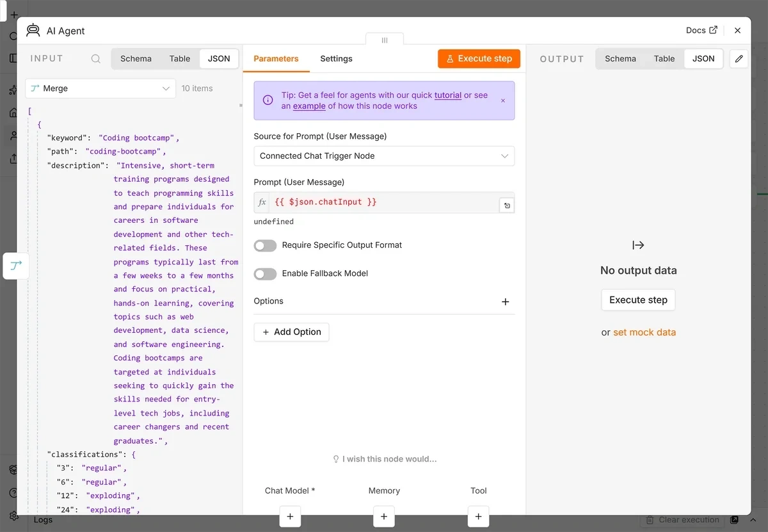Click the plus icon in background sidebar top
This screenshot has width=768, height=532.
(14, 14)
